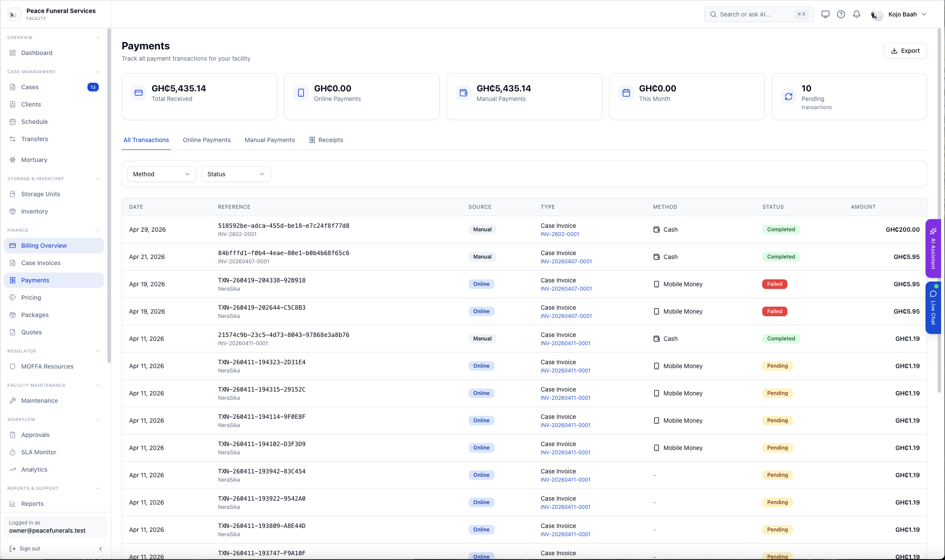Open the Storage Units icon
The image size is (945, 560).
[x=13, y=194]
